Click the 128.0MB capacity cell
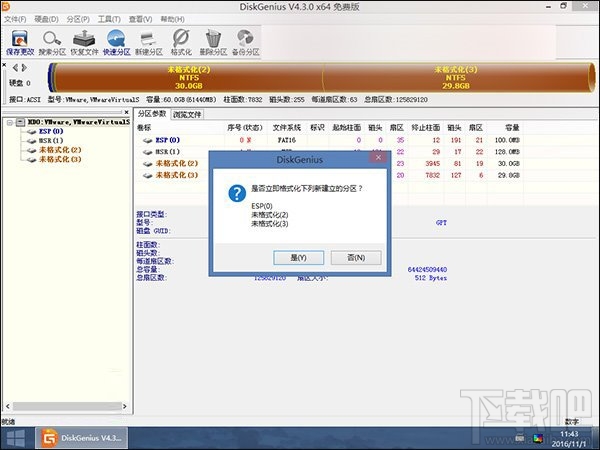 click(x=507, y=152)
